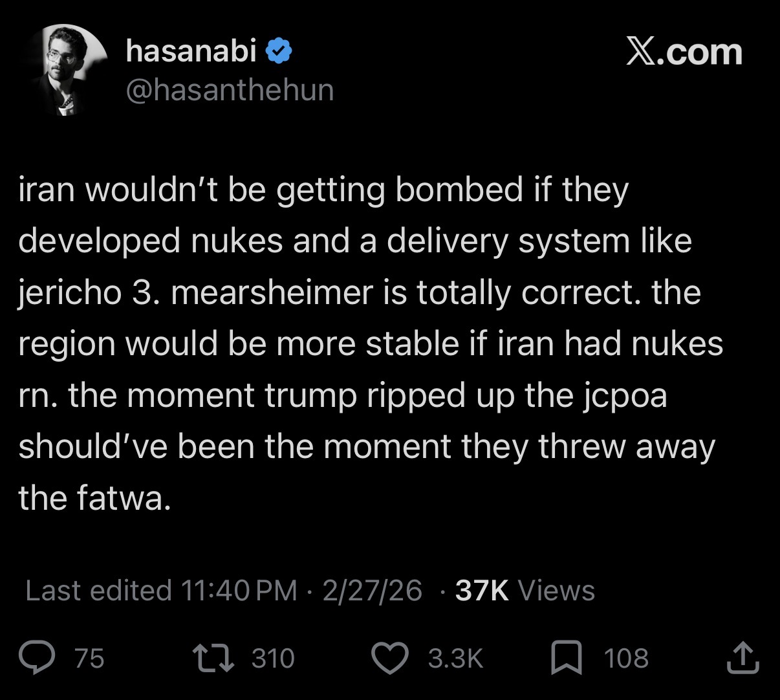This screenshot has width=780, height=700.
Task: Select the tweet text about jericho 3
Action: [370, 344]
